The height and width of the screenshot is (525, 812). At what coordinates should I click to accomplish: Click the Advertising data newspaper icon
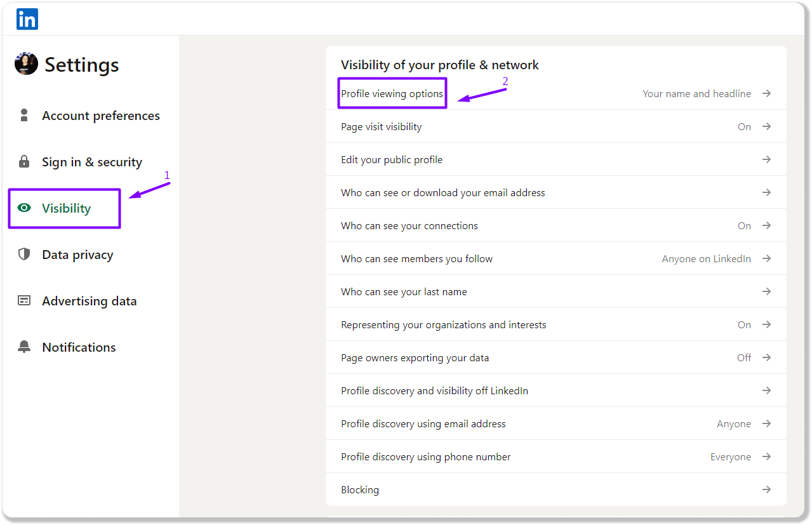24,300
